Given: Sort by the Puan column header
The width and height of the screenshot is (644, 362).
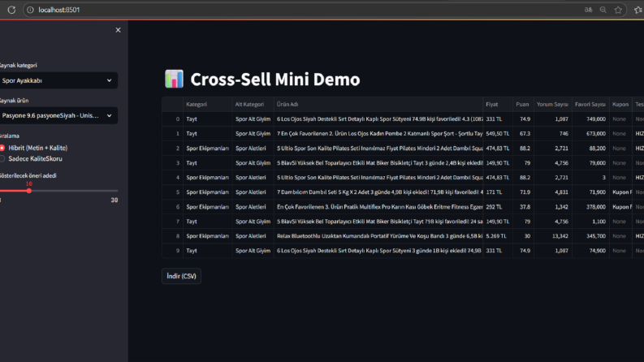Looking at the screenshot, I should [523, 104].
